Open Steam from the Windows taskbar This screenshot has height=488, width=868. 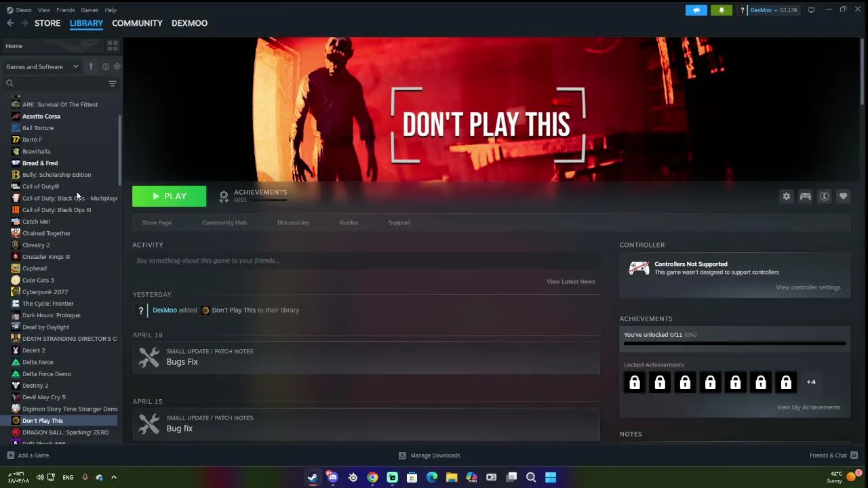tap(313, 478)
